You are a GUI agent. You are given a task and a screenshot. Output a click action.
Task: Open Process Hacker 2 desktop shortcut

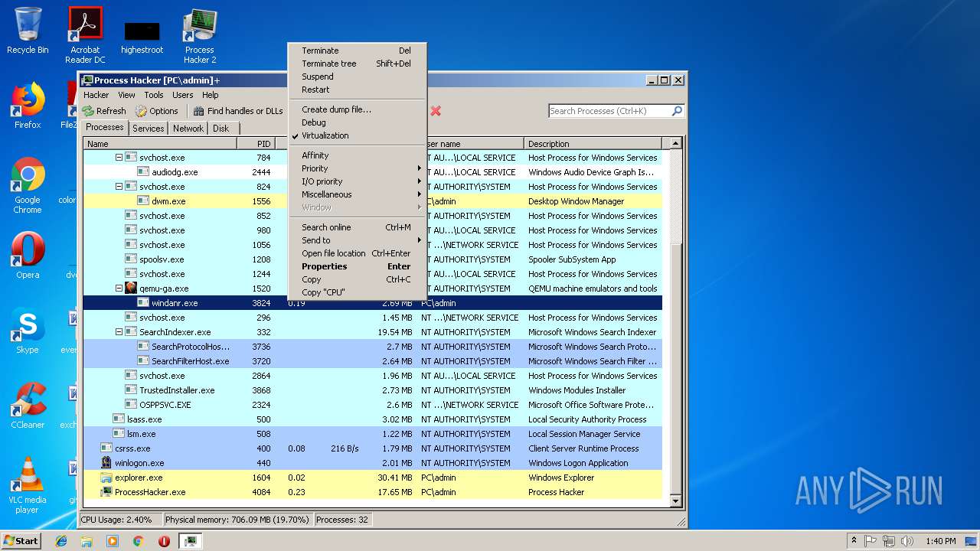click(x=200, y=35)
